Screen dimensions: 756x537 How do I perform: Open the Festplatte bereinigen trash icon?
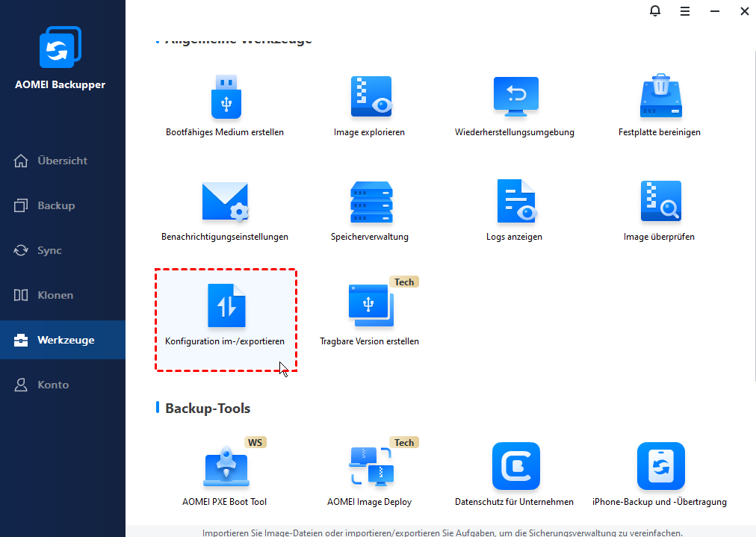[660, 96]
